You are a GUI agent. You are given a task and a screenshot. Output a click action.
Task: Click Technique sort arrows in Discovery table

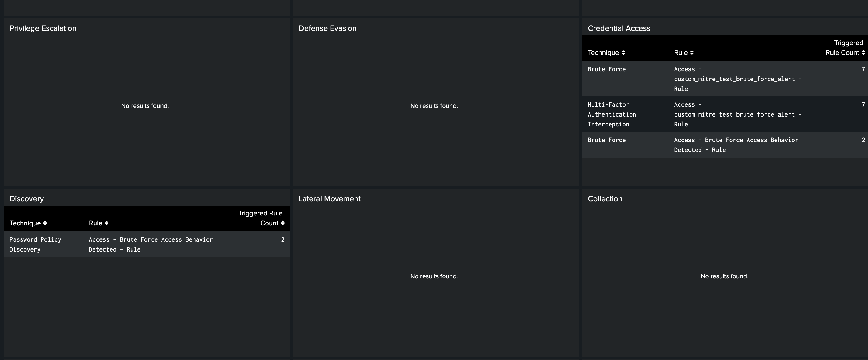[45, 223]
